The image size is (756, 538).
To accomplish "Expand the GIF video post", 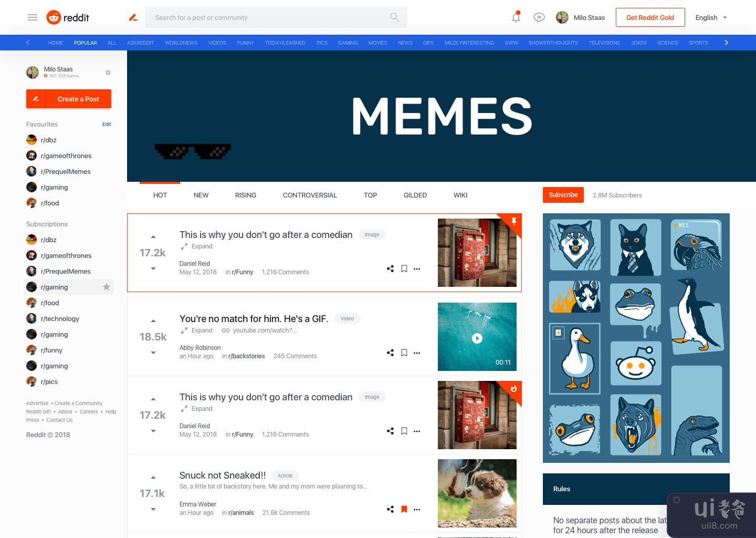I will tap(197, 330).
